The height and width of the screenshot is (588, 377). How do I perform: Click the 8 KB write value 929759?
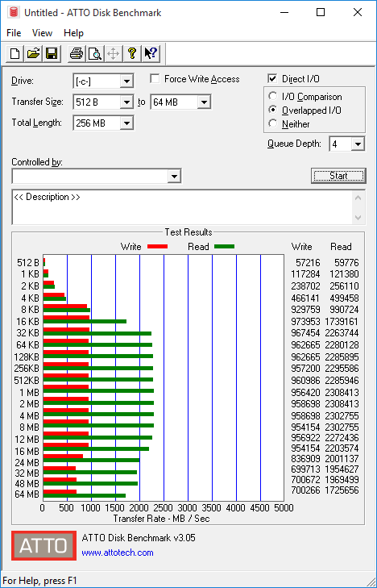[x=305, y=310]
